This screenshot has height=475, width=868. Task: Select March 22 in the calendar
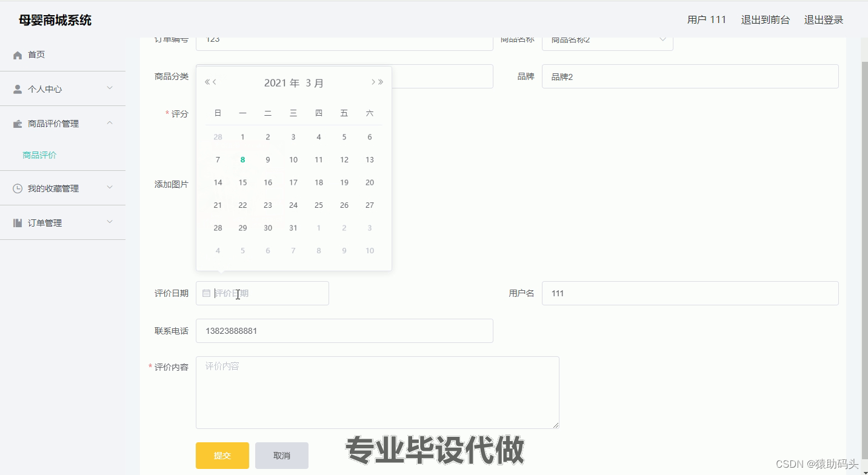coord(242,205)
